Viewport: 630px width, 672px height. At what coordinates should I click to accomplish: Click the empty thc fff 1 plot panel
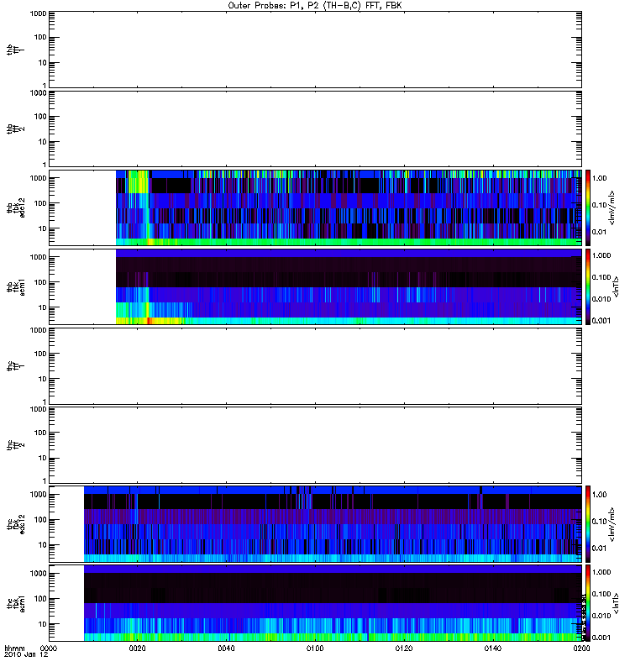click(x=315, y=366)
